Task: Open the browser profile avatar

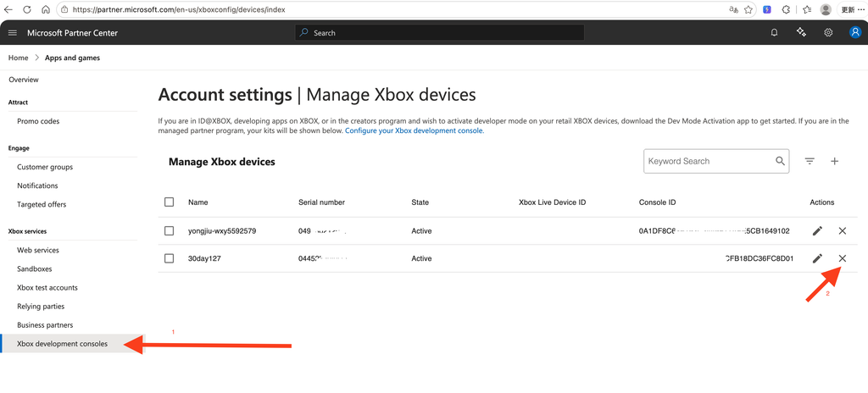Action: tap(826, 9)
